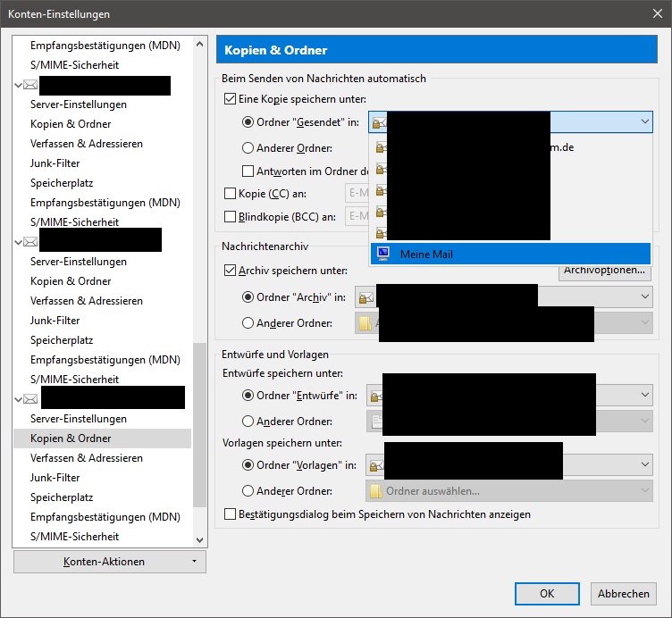Select Ordner "Gesendet" in radio button
This screenshot has width=672, height=618.
click(x=248, y=122)
